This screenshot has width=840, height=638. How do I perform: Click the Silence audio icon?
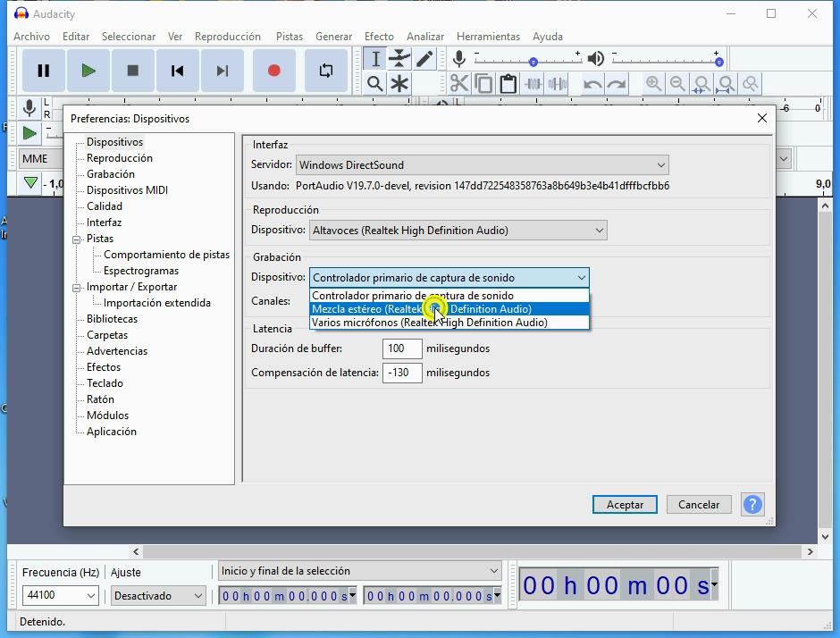557,84
